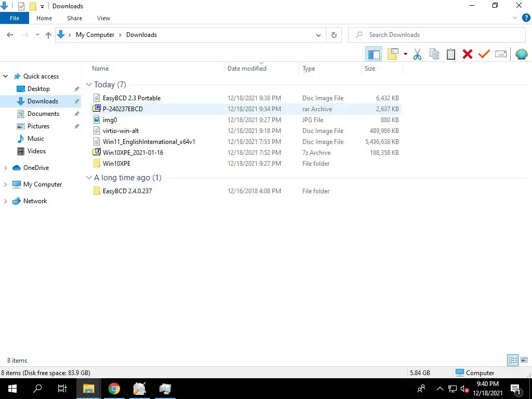
Task: Select Win11_EnglishInternational_x64v1 file
Action: pos(246,141)
